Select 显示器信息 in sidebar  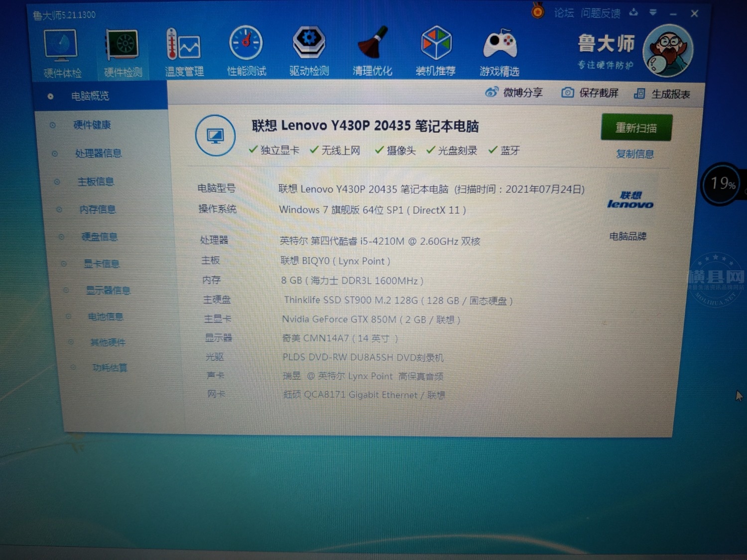click(108, 290)
